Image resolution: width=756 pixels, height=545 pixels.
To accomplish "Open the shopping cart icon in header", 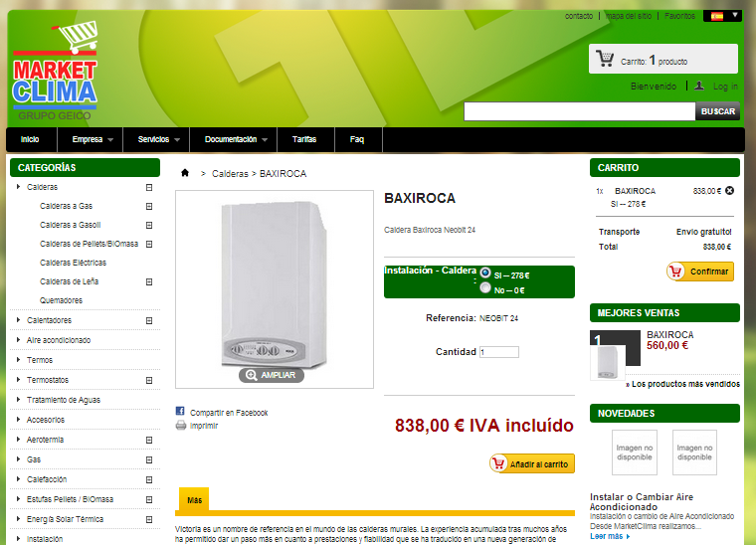I will 605,59.
